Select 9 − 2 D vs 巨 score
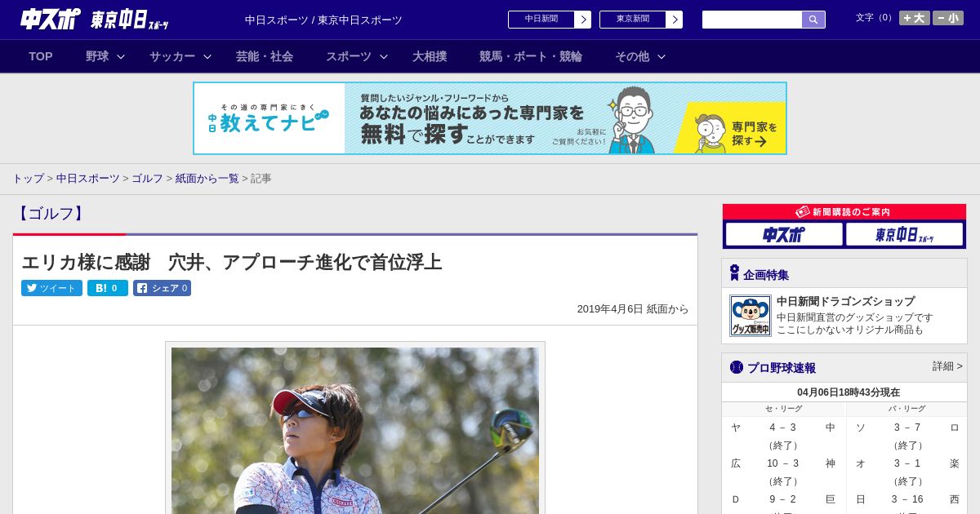 click(782, 499)
